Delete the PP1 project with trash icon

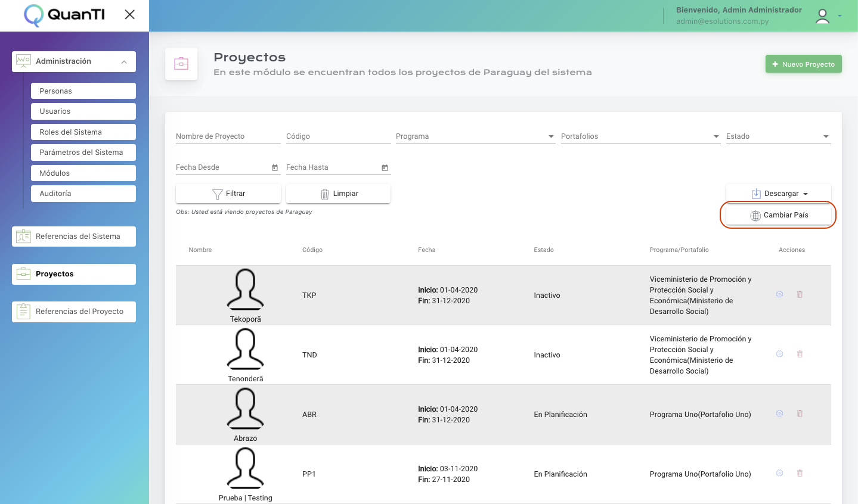click(800, 473)
